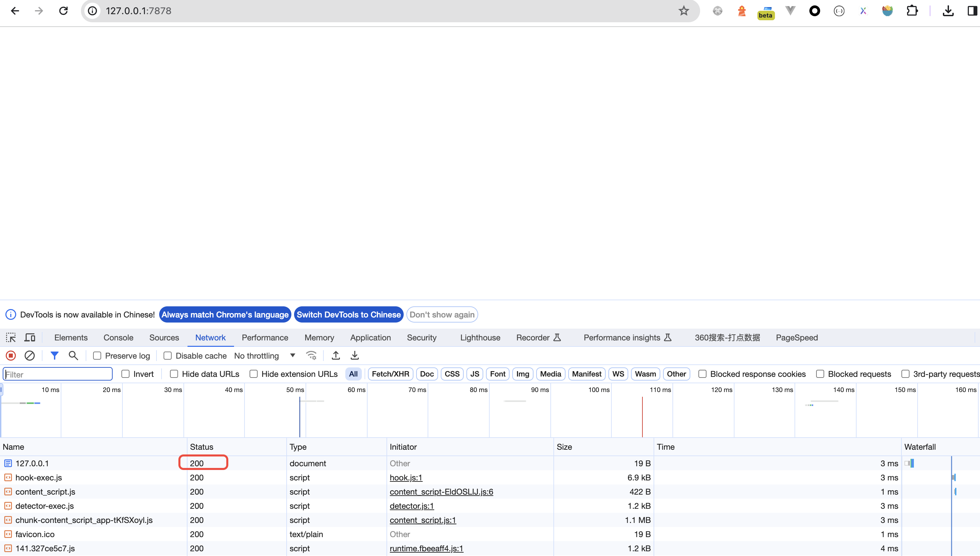Filter requests by Fetch/XHR
The height and width of the screenshot is (556, 980).
click(x=391, y=374)
